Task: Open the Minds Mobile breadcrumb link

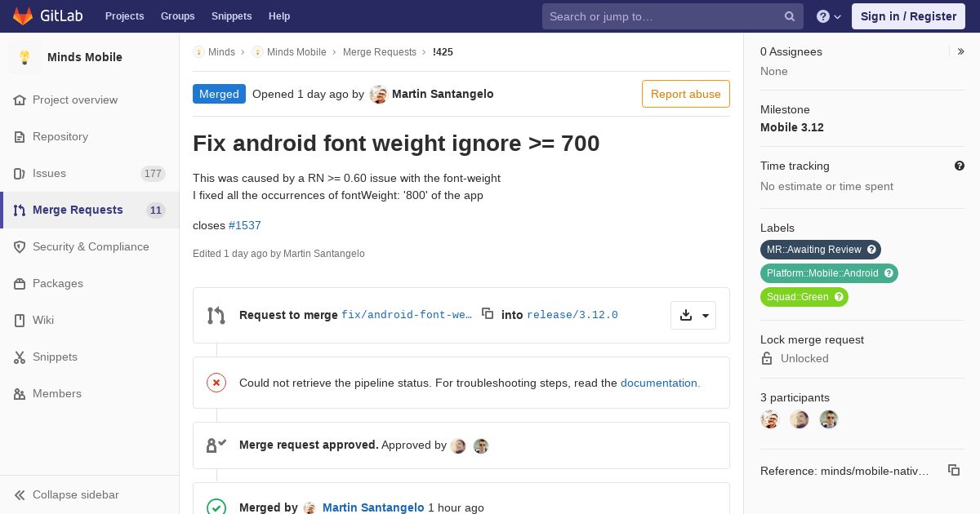Action: pyautogui.click(x=296, y=52)
